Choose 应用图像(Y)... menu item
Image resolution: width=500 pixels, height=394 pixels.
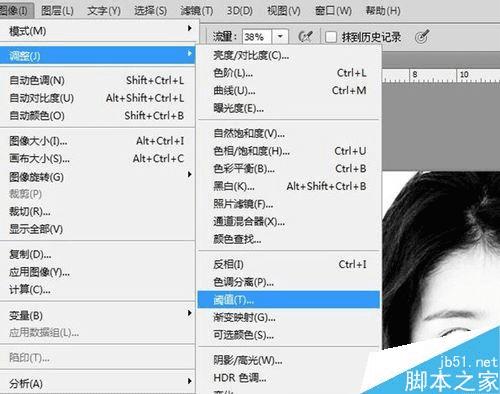point(97,272)
